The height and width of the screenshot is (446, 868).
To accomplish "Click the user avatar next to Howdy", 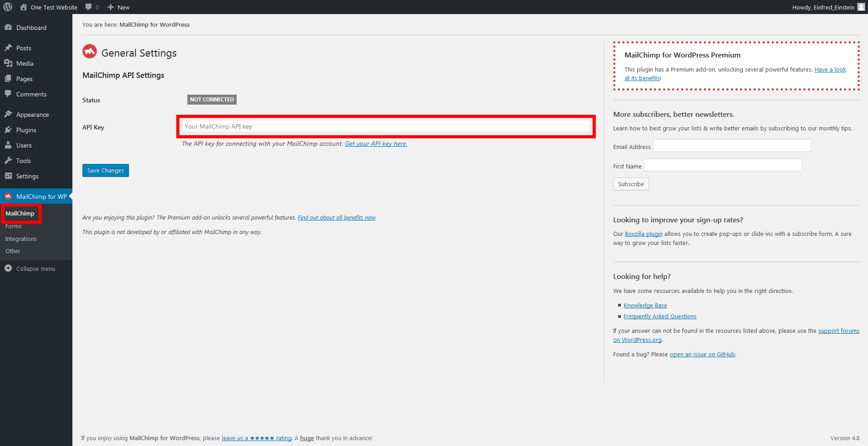I will (861, 7).
